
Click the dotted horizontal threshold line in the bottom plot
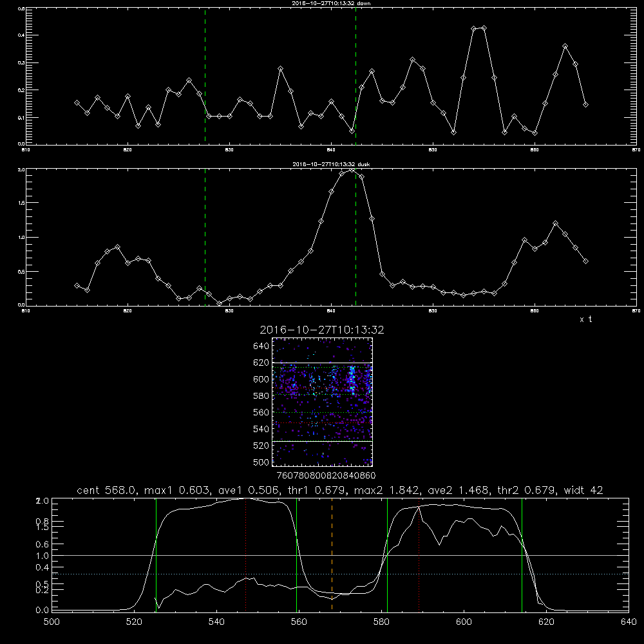pos(340,574)
